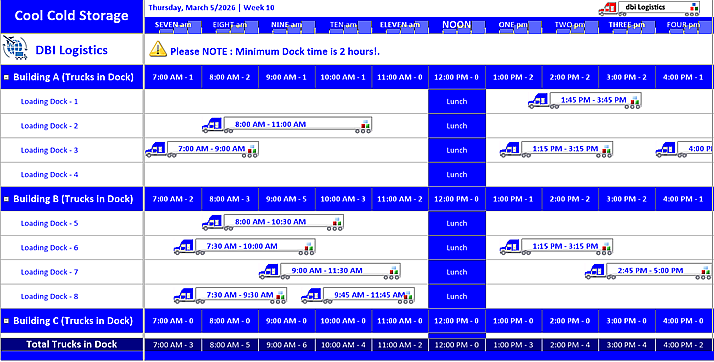Click Building A 8:00 AM - 2 cell

point(230,77)
